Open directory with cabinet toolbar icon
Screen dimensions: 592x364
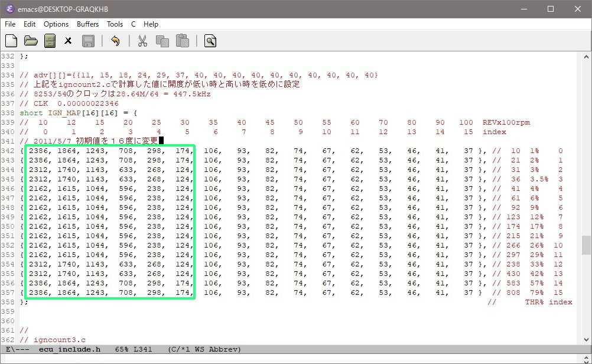(50, 41)
